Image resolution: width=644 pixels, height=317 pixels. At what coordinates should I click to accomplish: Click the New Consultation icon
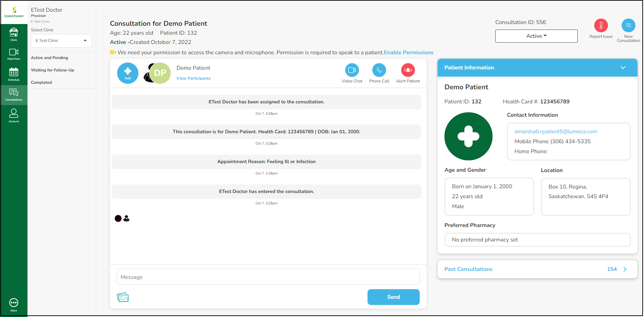pos(628,26)
